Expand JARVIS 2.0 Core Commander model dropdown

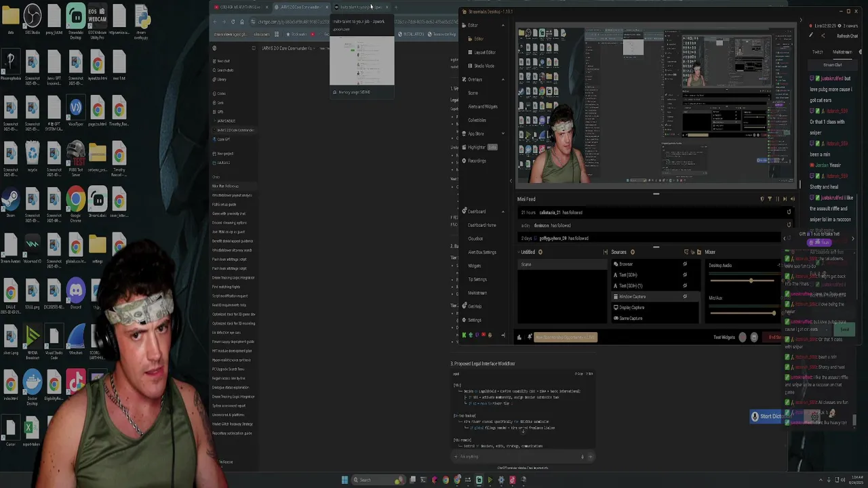pos(290,48)
